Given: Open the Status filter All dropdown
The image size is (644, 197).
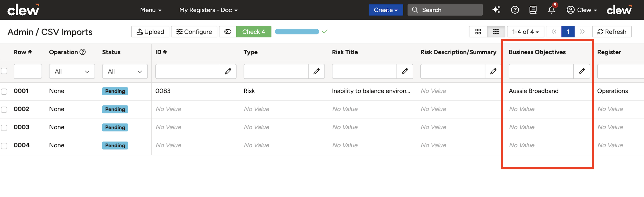Looking at the screenshot, I should [125, 71].
